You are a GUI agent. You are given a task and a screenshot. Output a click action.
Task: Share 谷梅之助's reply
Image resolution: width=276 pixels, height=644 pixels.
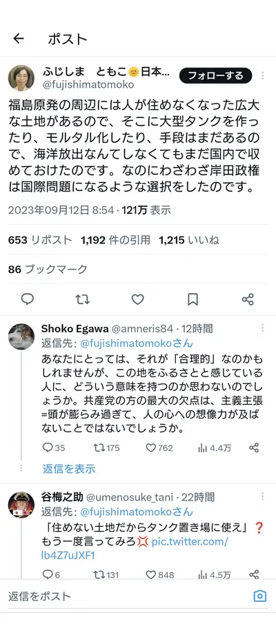[254, 574]
